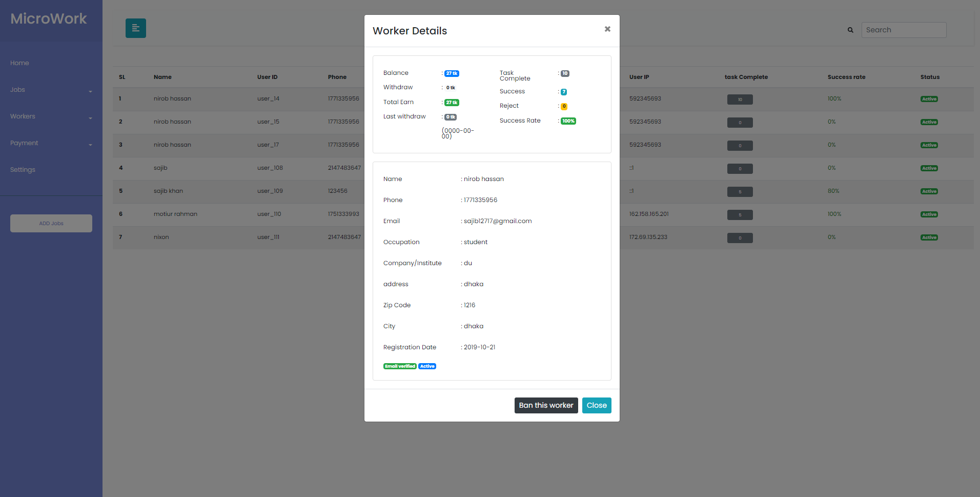Image resolution: width=980 pixels, height=497 pixels.
Task: Click the Active status badge in row 2
Action: point(929,122)
